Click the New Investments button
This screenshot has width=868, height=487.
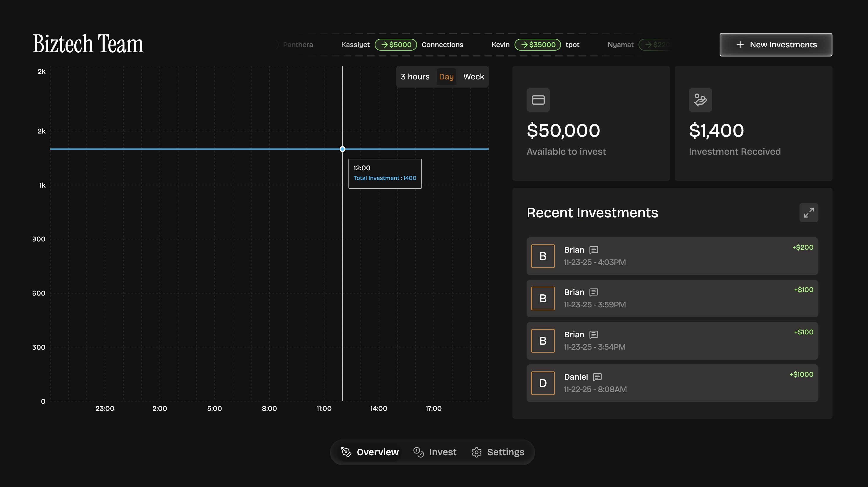pyautogui.click(x=776, y=44)
